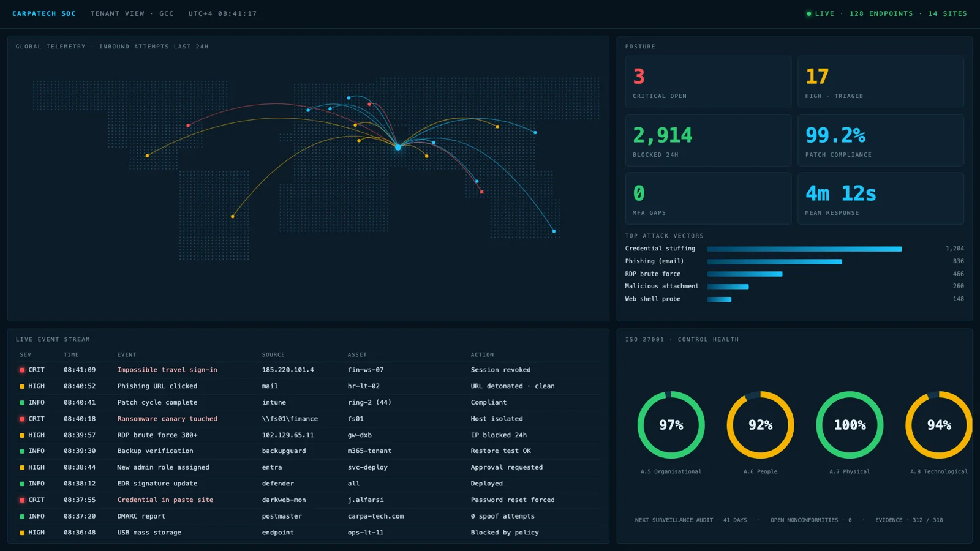Click the 1,204 credential stuffing count
Viewport: 980px width, 551px height.
click(954, 249)
